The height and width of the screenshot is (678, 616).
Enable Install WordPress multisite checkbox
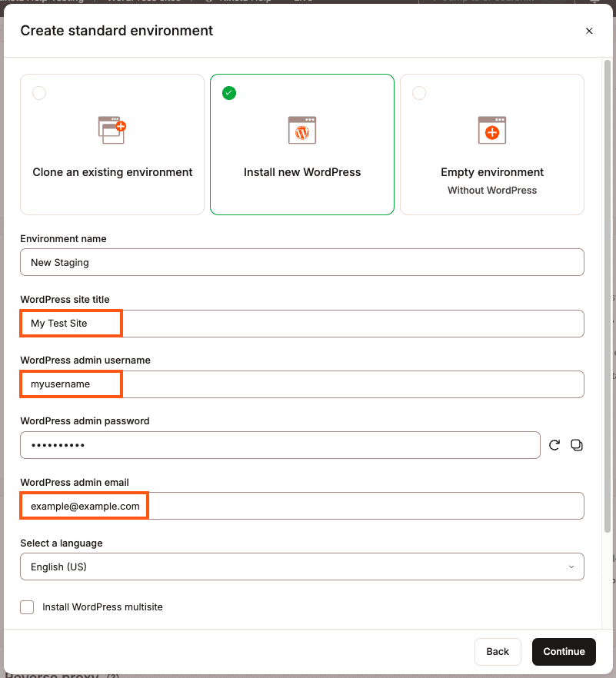pyautogui.click(x=28, y=607)
